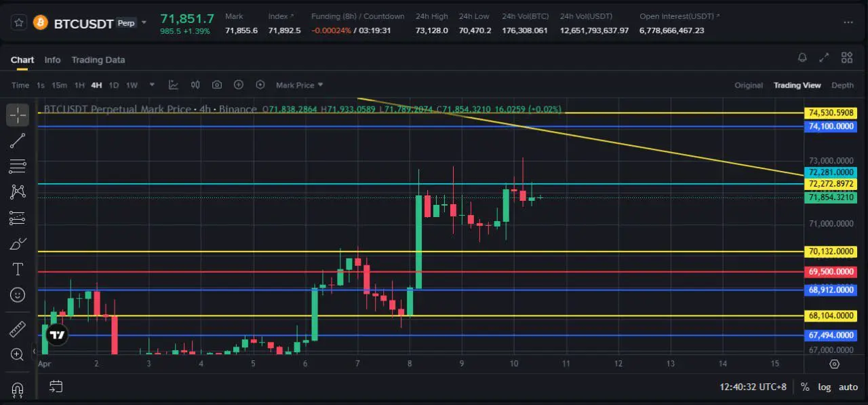Open the chart layout grid icon
Screen dimensions: 868x405
847,58
